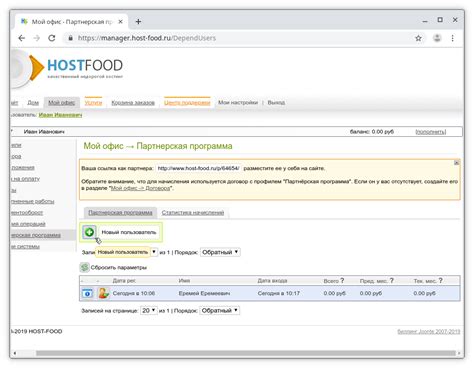Click 0.00 руб under Тек. мес. column
Viewport: 474px width, 368px height.
pyautogui.click(x=424, y=293)
